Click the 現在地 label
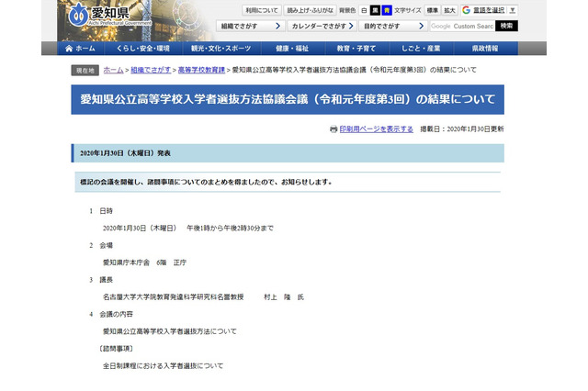Image resolution: width=588 pixels, height=391 pixels. 85,71
